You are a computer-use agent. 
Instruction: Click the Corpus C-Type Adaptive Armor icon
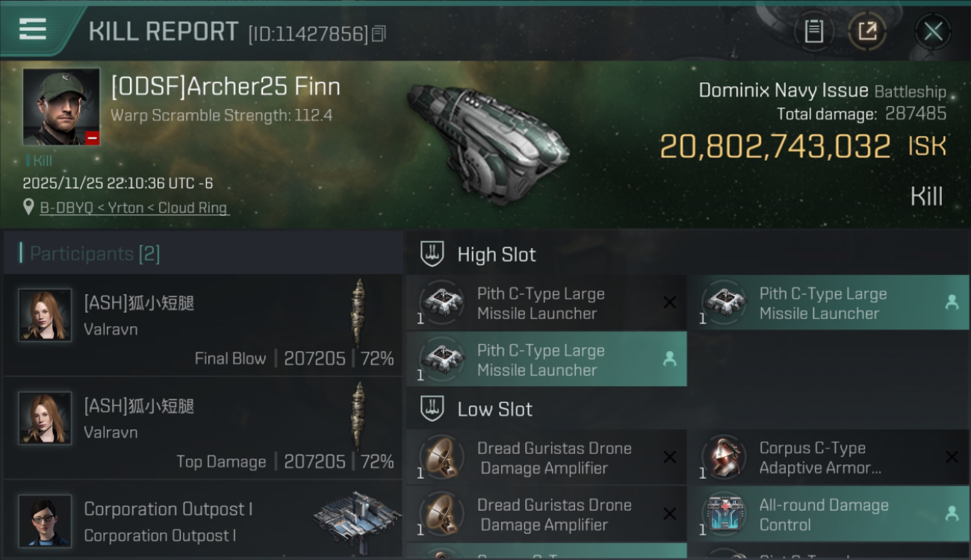pyautogui.click(x=725, y=457)
